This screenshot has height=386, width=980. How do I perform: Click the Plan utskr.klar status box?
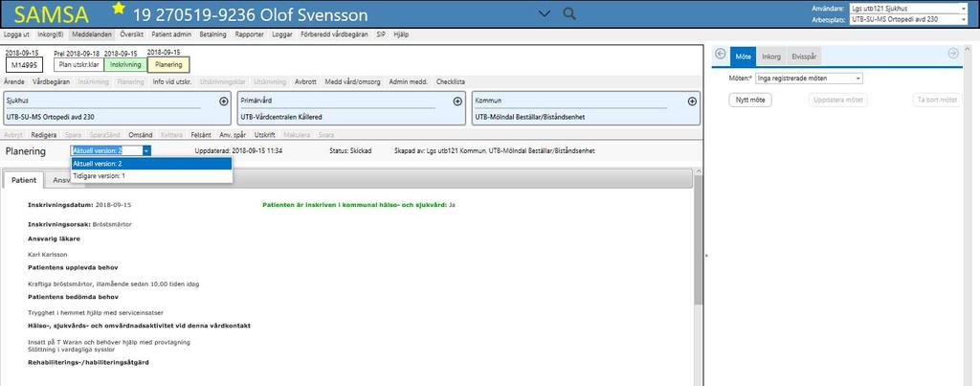coord(77,64)
